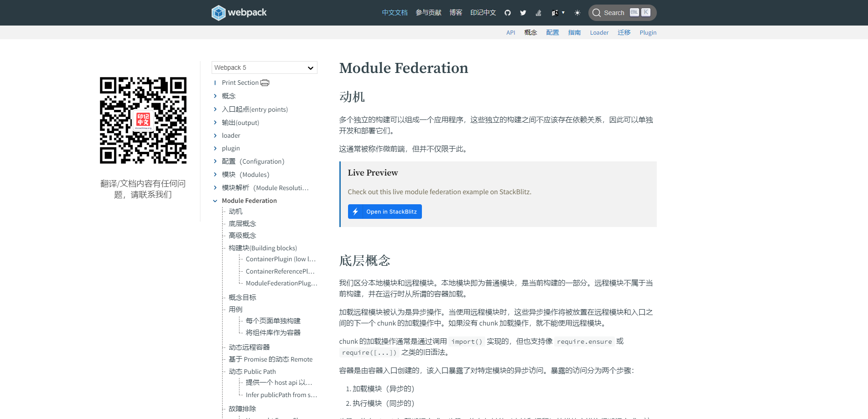The image size is (868, 419).
Task: Click the 底层概念 section heading
Action: point(365,261)
